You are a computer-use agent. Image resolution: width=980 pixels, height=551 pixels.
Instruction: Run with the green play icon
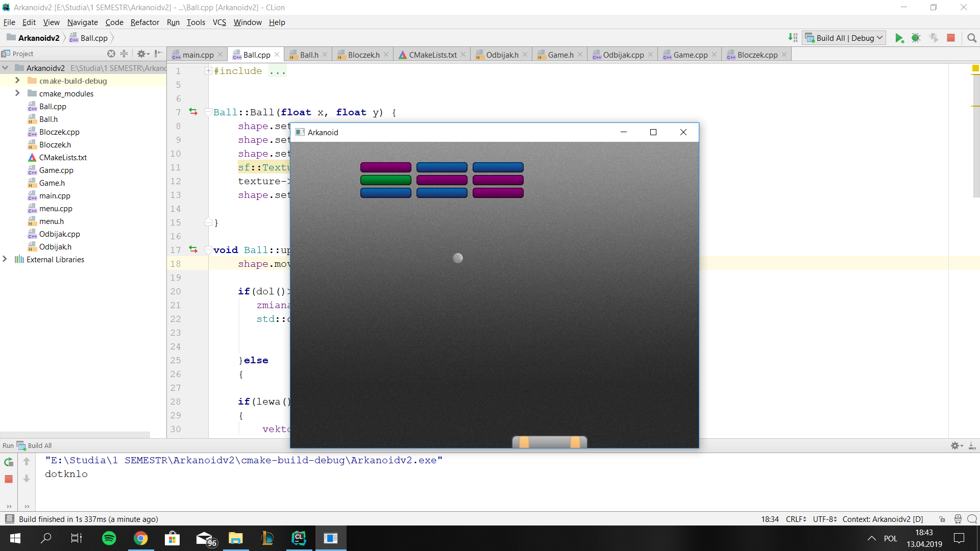(899, 38)
